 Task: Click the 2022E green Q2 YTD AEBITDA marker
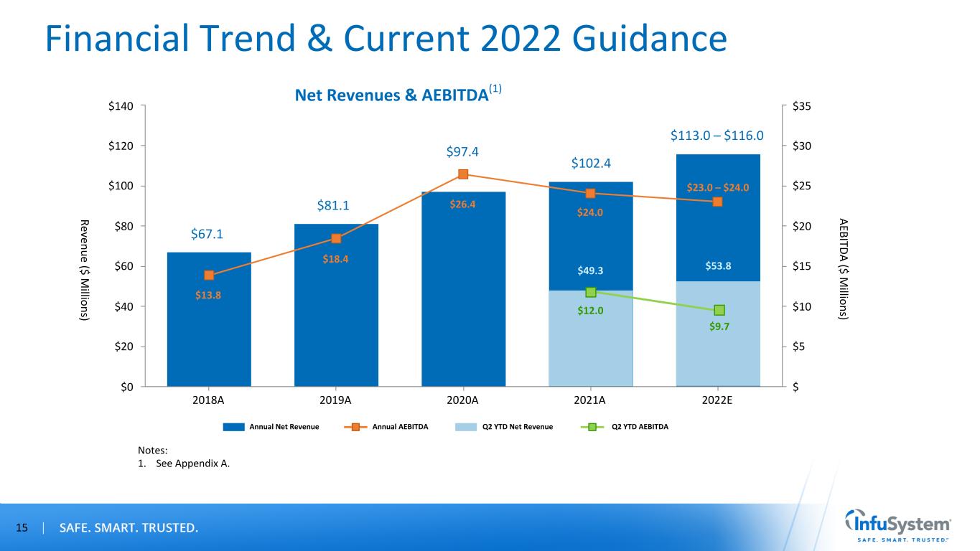point(719,310)
